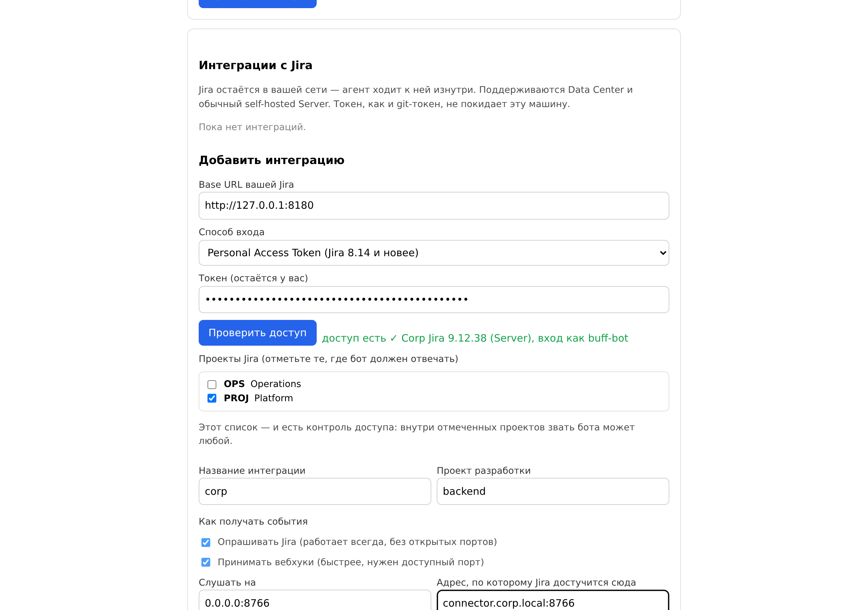Click the «Добавить интеграцию» heading
This screenshot has height=610, width=868.
272,160
